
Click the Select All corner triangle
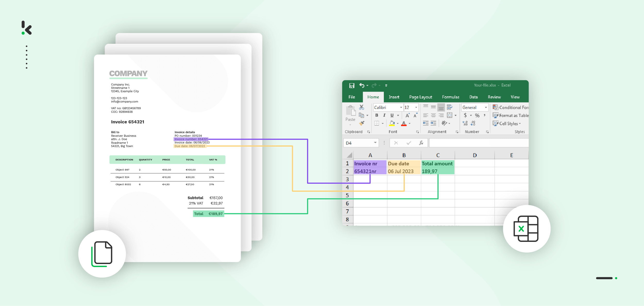click(x=349, y=155)
